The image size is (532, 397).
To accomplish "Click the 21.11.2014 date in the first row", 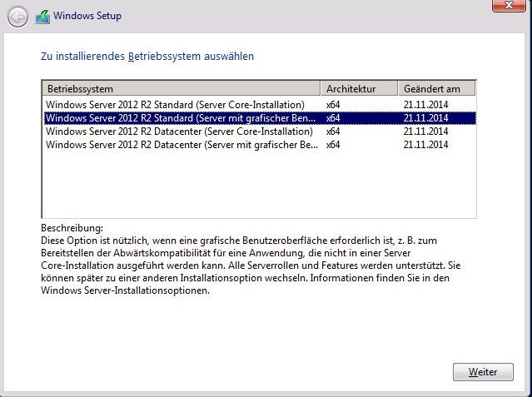I will coord(425,104).
